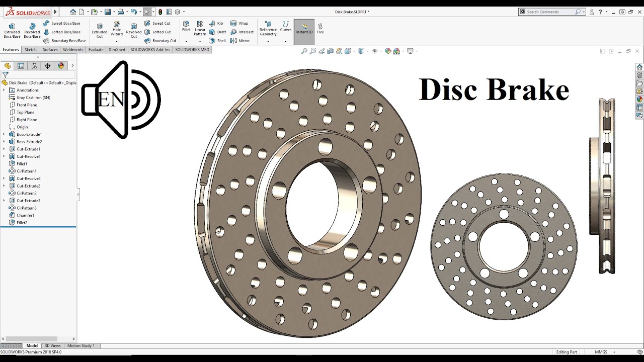Open the 3D Views bottom tab
Image resolution: width=644 pixels, height=362 pixels.
click(x=53, y=346)
